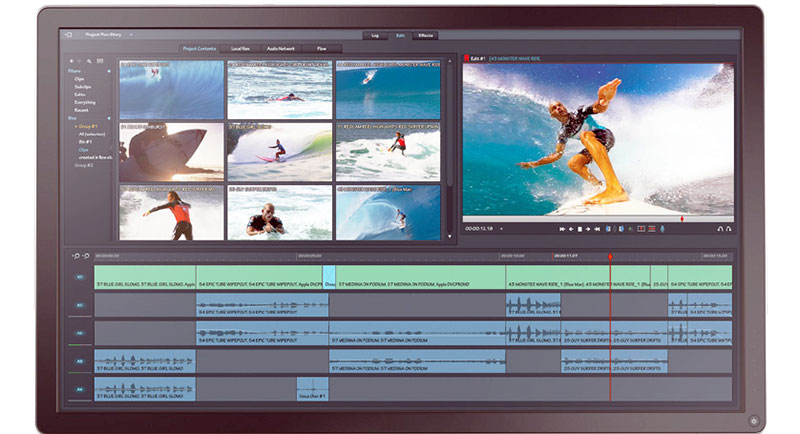
Task: Open the search magnifier in the bin sidebar
Action: coord(89,61)
